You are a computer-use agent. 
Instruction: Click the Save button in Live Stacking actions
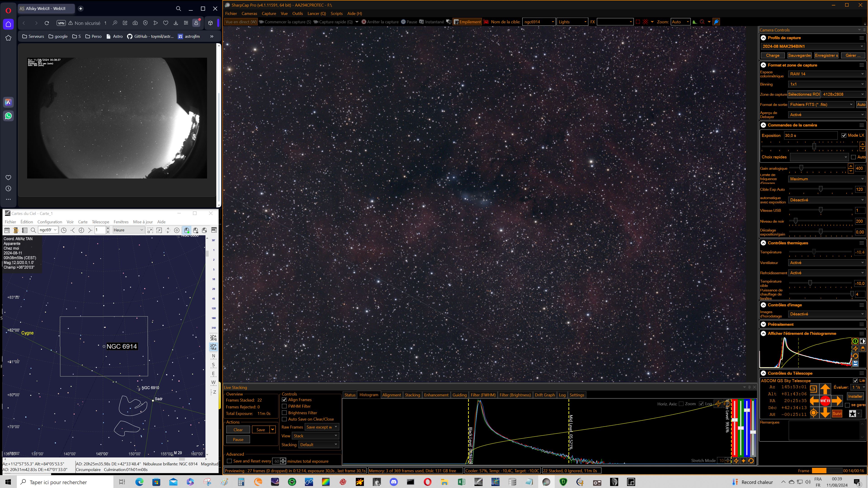(x=260, y=430)
